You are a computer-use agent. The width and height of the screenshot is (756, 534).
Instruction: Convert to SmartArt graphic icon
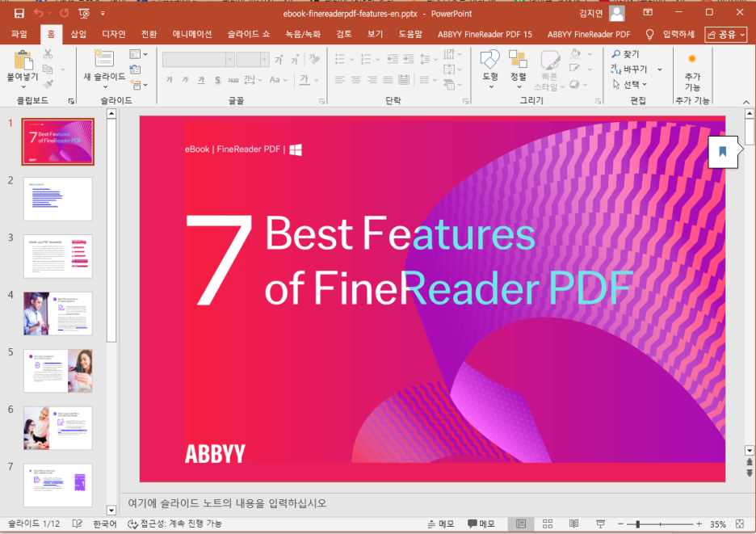coord(449,85)
